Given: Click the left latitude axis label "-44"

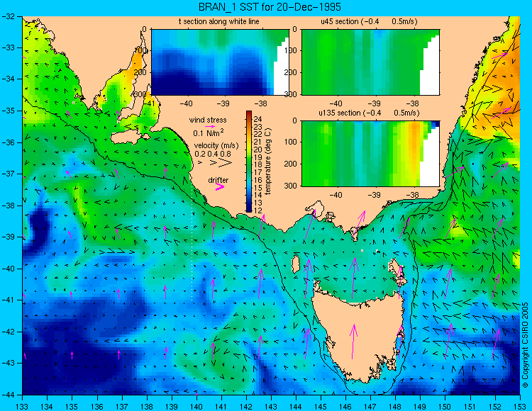Looking at the screenshot, I should coord(8,395).
